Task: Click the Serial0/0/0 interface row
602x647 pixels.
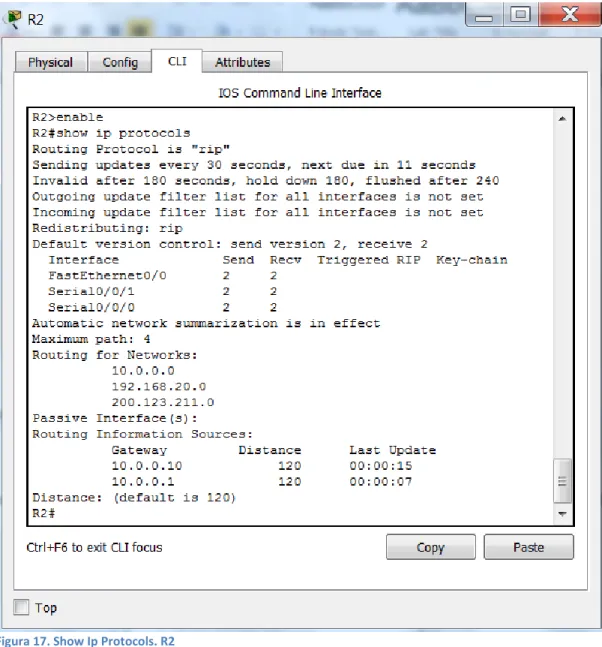Action: click(163, 307)
